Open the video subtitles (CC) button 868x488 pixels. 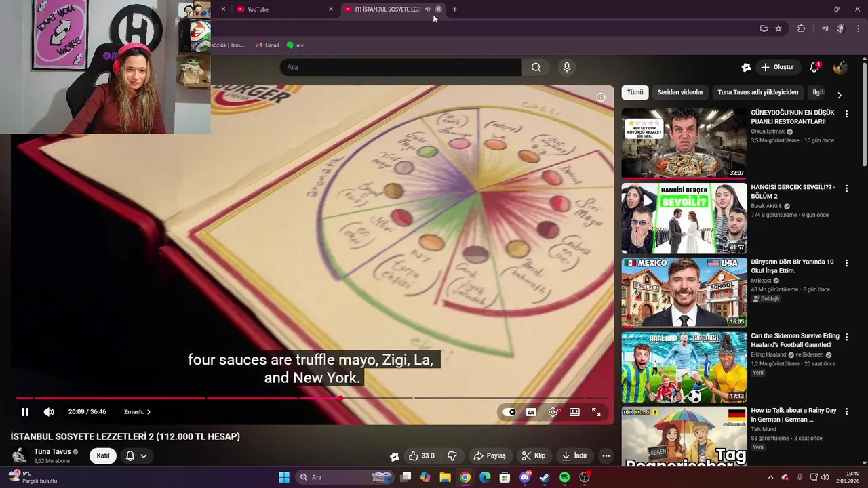(x=531, y=412)
